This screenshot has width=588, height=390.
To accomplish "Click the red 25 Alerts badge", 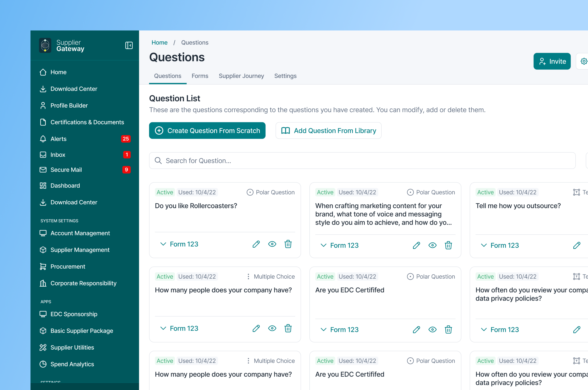I will click(x=126, y=139).
